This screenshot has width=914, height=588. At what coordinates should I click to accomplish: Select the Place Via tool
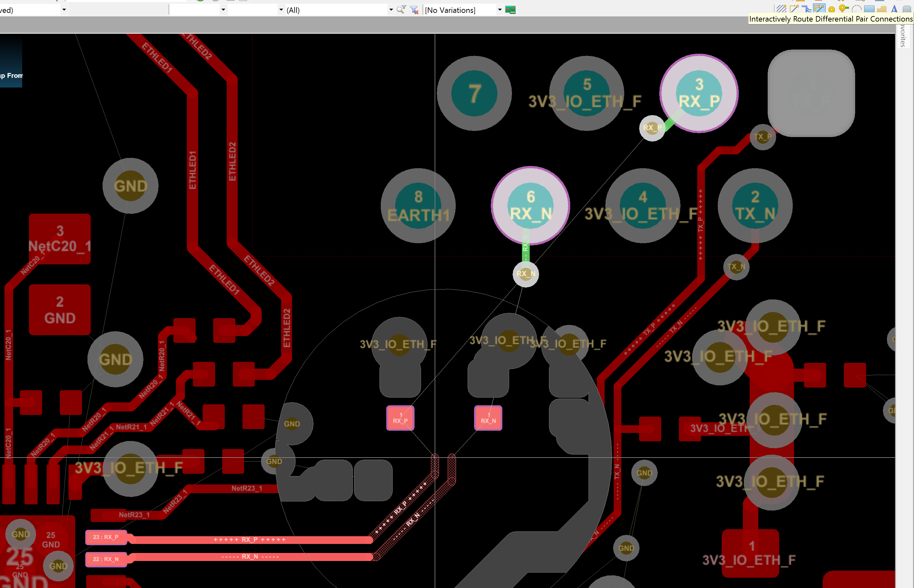click(x=844, y=9)
